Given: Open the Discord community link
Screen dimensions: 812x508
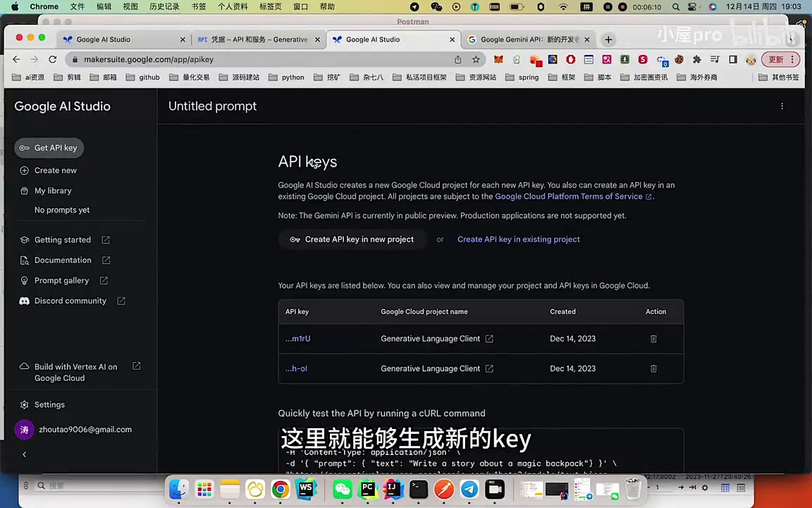Looking at the screenshot, I should tap(70, 301).
